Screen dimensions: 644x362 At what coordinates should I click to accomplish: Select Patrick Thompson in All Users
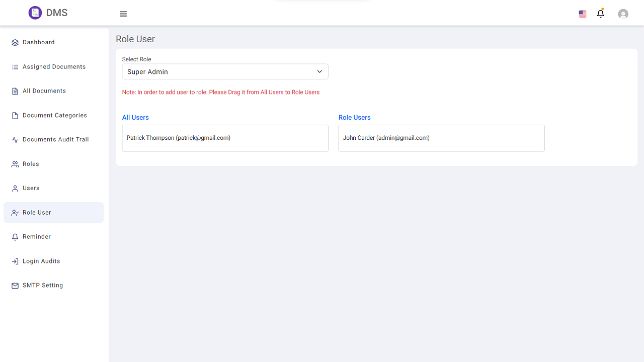point(179,138)
